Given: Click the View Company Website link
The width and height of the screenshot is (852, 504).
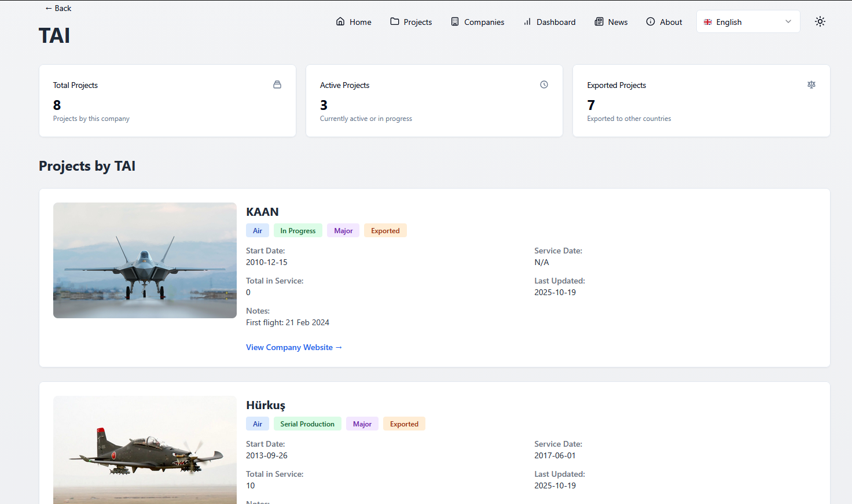Looking at the screenshot, I should point(294,347).
